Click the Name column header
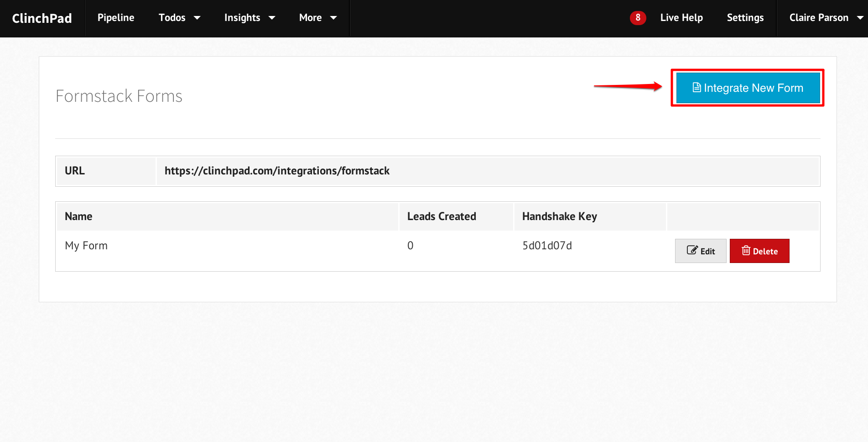 click(x=78, y=216)
